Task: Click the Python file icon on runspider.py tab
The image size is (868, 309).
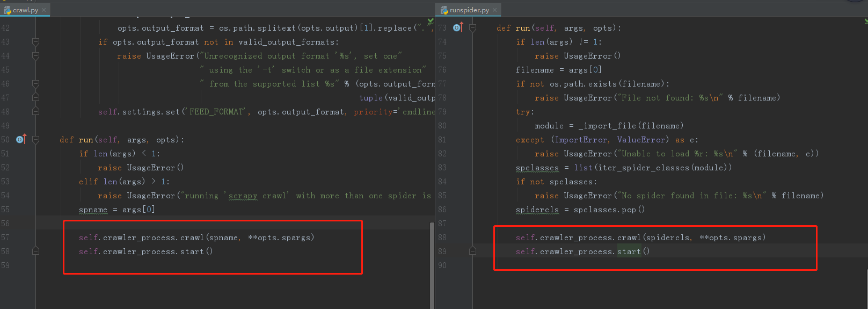Action: pyautogui.click(x=444, y=10)
